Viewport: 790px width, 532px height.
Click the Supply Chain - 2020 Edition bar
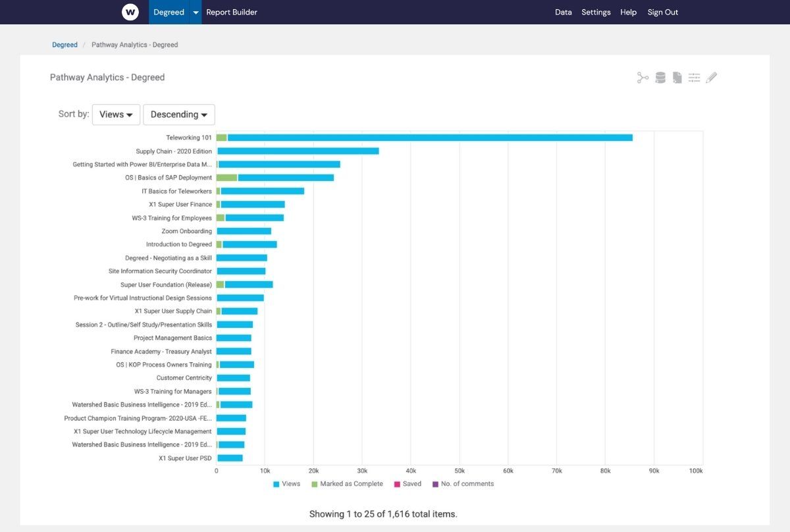click(x=298, y=151)
